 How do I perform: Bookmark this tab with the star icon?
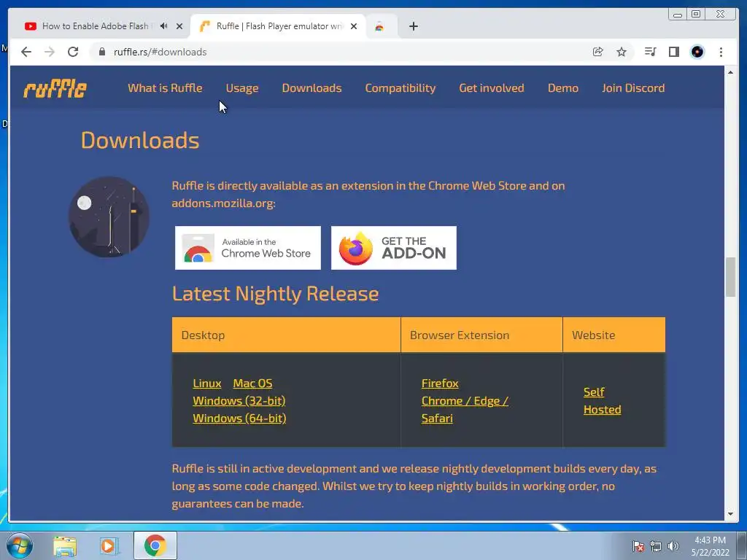(x=622, y=52)
